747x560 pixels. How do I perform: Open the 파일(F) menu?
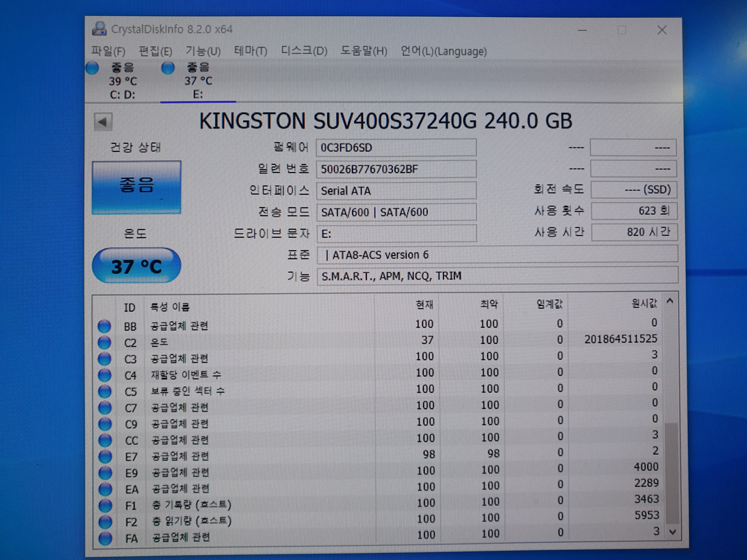[108, 51]
